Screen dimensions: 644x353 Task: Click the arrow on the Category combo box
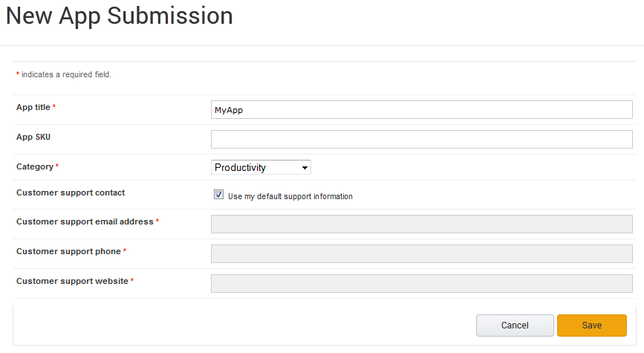[x=305, y=168]
